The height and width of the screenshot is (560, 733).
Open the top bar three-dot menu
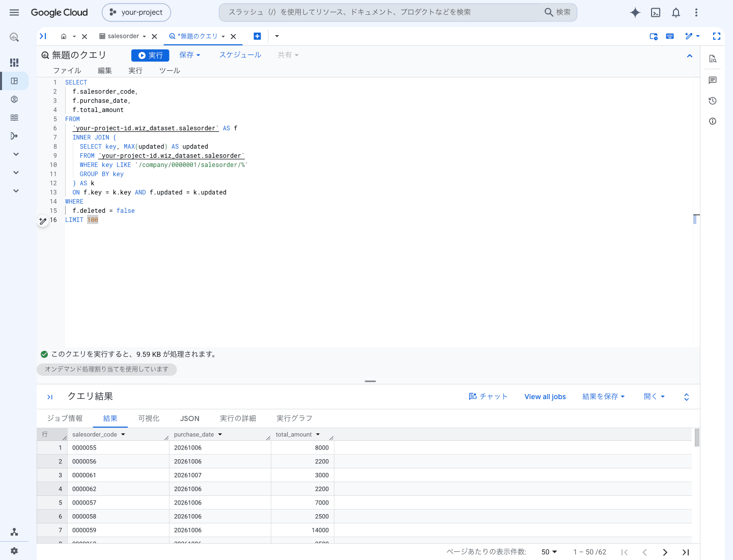point(696,13)
